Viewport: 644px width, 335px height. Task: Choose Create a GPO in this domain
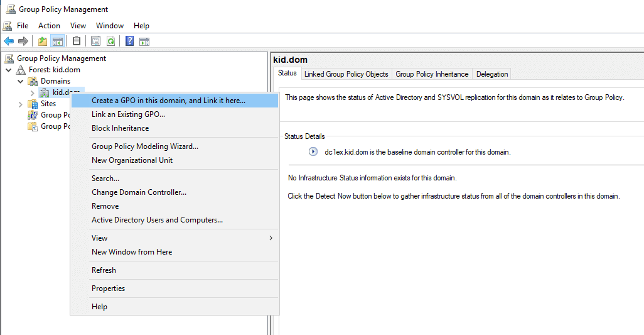pyautogui.click(x=168, y=101)
